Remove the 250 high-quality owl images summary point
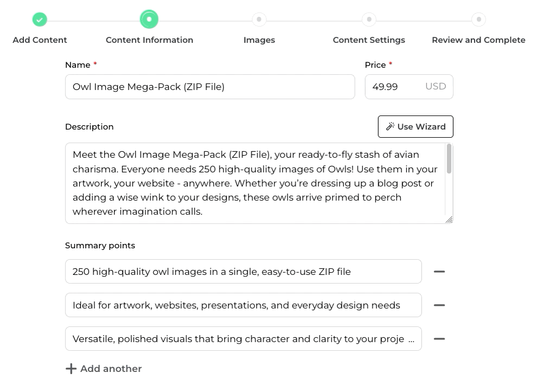The width and height of the screenshot is (543, 392). click(x=439, y=272)
